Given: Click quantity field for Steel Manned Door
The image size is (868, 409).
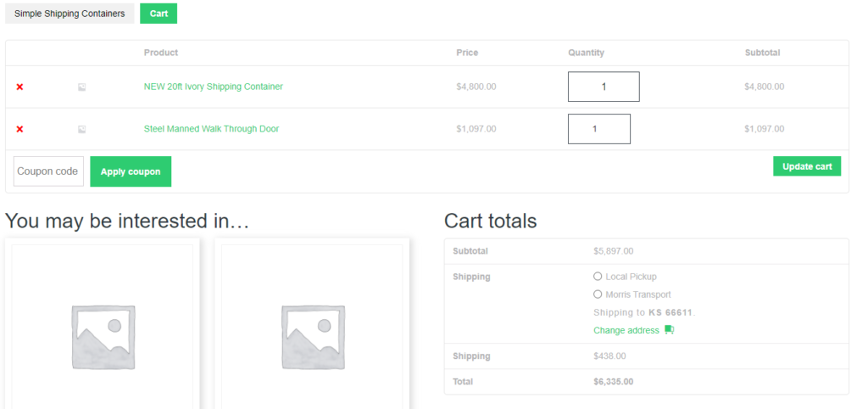Looking at the screenshot, I should [x=598, y=129].
